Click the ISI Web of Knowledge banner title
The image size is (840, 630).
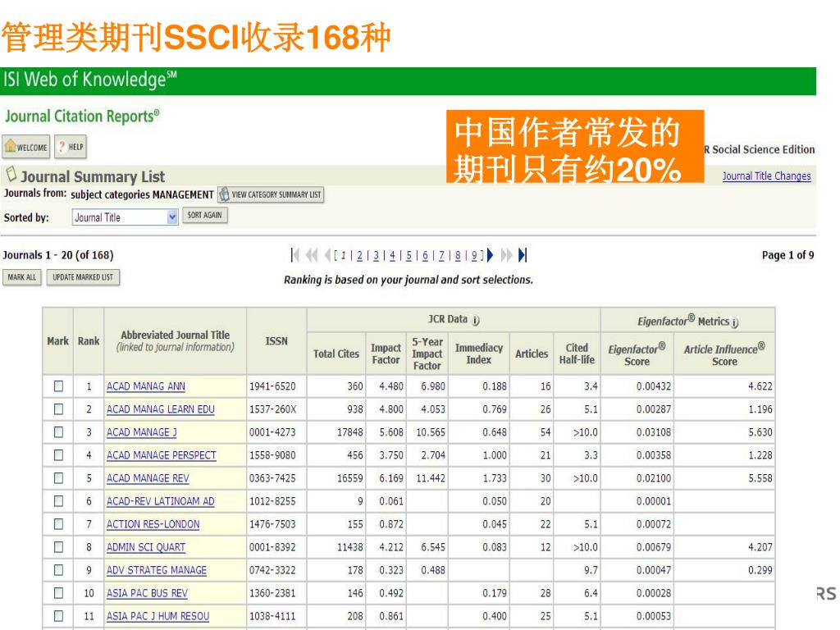point(90,80)
